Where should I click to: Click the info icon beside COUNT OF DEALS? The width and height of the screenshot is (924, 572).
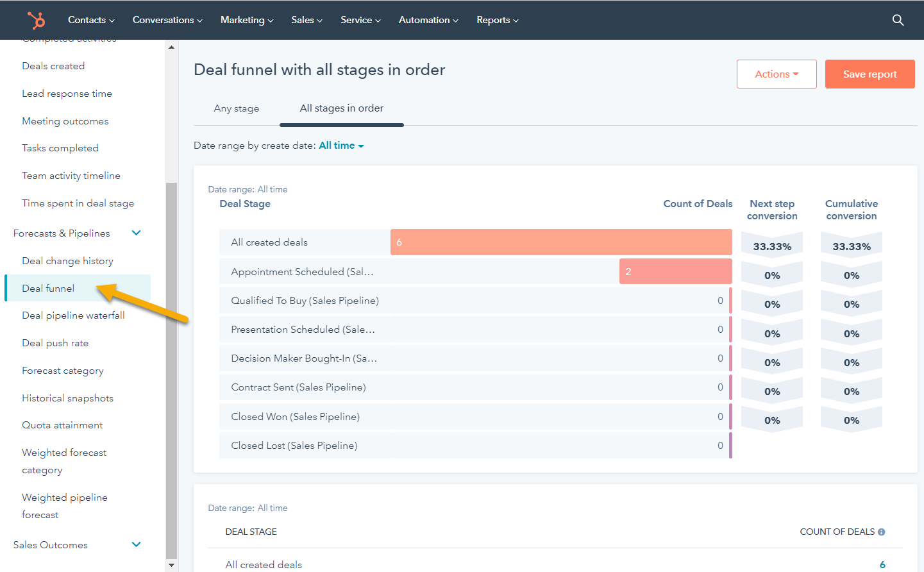pyautogui.click(x=882, y=531)
